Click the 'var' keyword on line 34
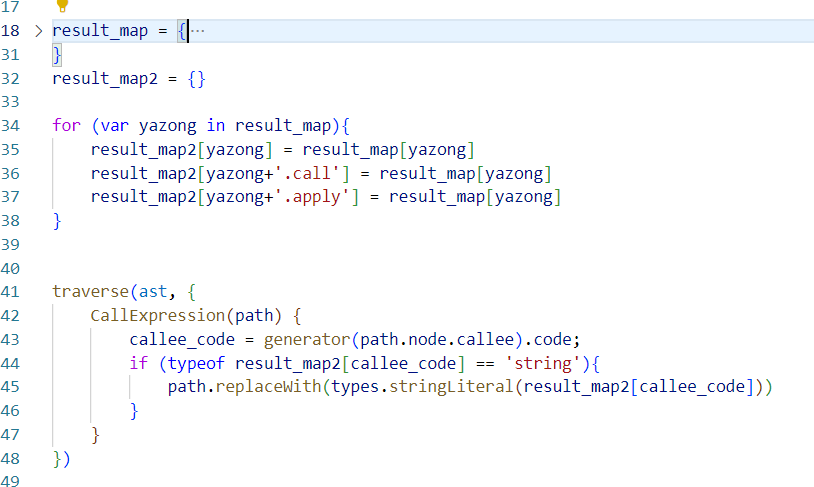Viewport: 814px width, 487px height. (x=114, y=126)
